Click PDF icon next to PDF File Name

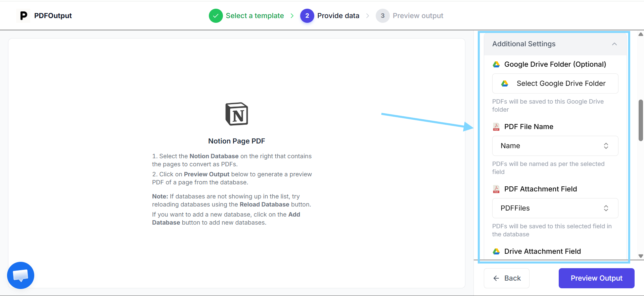pyautogui.click(x=496, y=127)
